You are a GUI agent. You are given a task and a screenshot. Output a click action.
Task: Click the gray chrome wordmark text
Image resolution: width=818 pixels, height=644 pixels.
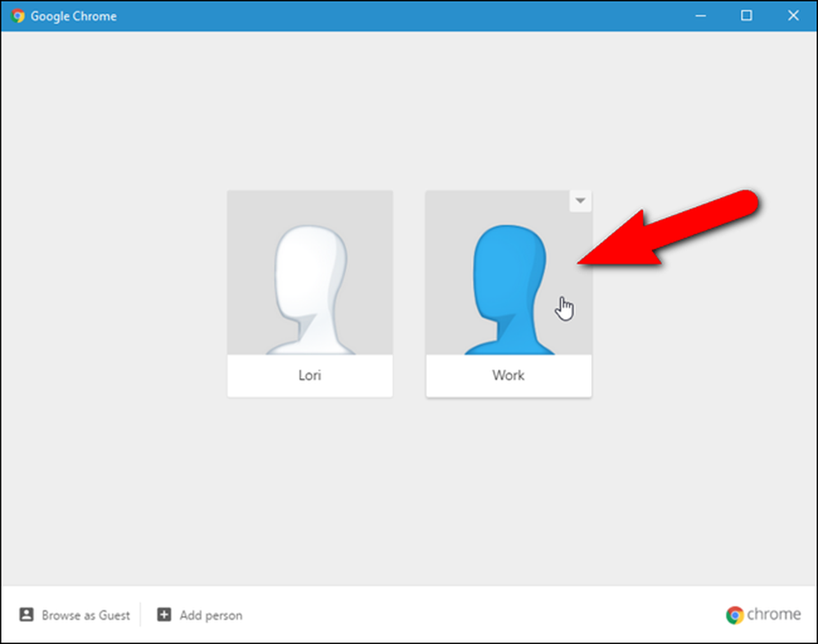click(x=774, y=615)
